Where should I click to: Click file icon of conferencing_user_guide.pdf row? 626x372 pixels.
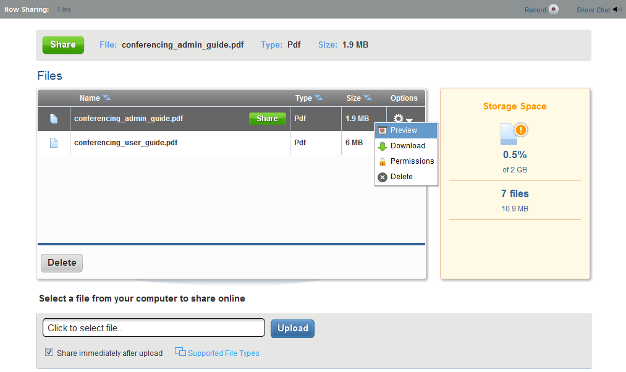click(53, 142)
